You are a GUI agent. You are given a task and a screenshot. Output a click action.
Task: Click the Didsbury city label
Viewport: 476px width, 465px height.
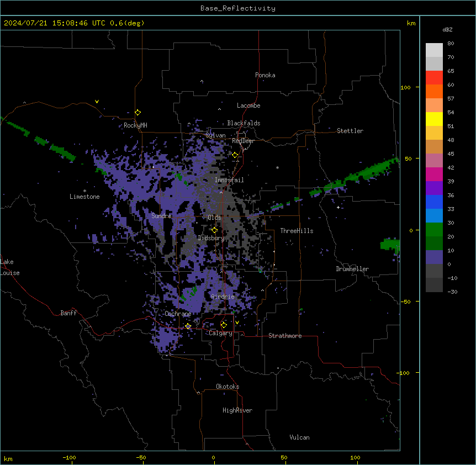211,238
